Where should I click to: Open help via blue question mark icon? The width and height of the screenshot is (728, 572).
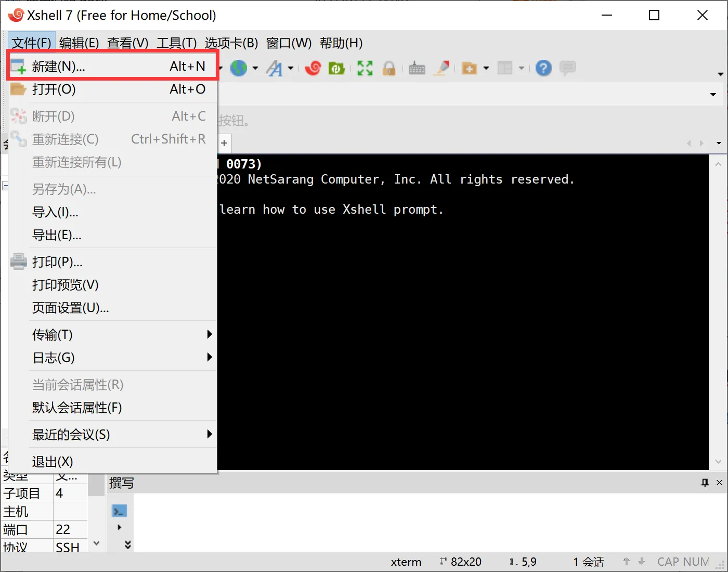coord(543,68)
